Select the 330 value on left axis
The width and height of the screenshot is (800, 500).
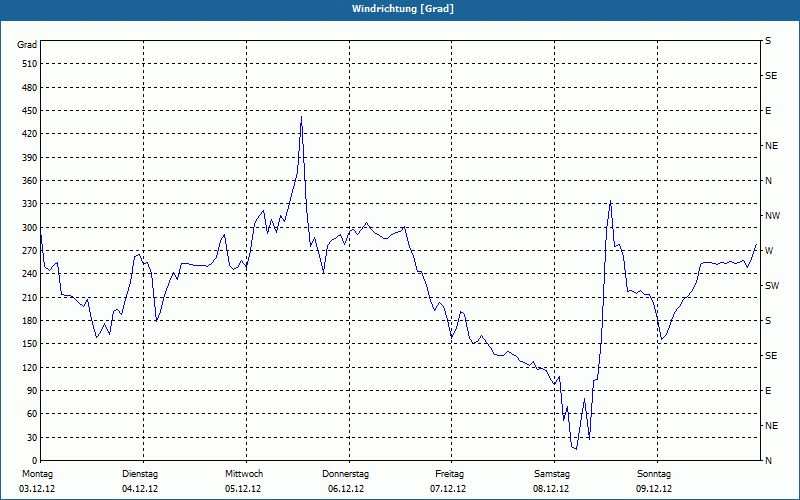pos(30,204)
